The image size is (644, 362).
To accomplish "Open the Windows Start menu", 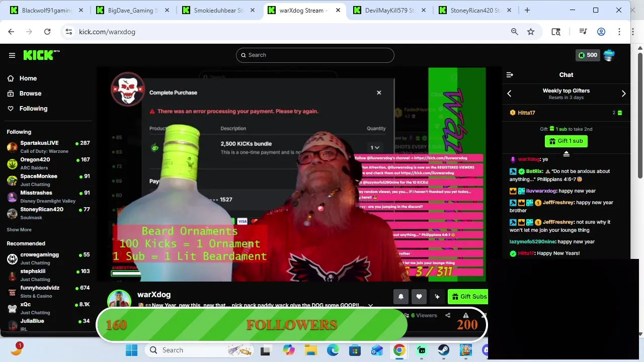I will [131, 350].
